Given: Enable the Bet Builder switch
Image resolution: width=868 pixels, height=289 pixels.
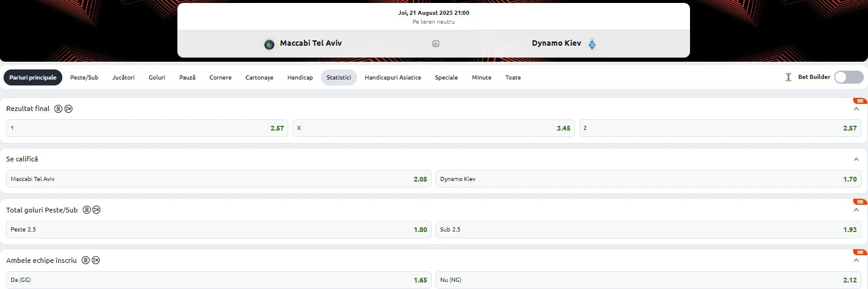Looking at the screenshot, I should tap(849, 77).
